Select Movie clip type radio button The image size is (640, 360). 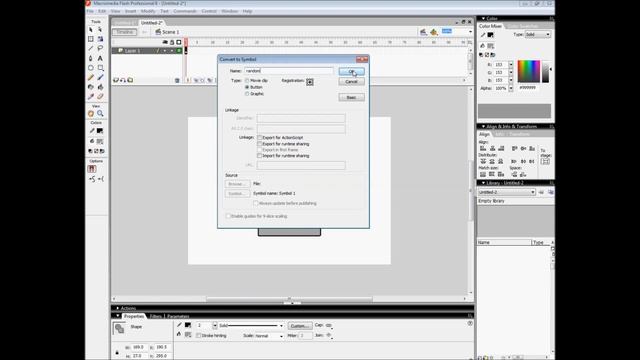(247, 81)
